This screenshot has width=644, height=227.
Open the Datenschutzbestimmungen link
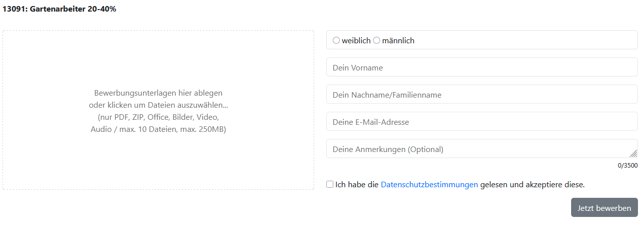(x=429, y=185)
